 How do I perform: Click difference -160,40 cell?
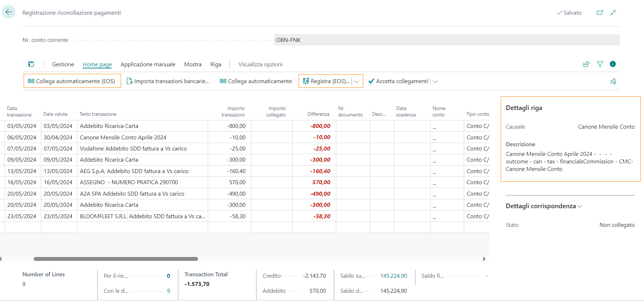click(x=314, y=171)
